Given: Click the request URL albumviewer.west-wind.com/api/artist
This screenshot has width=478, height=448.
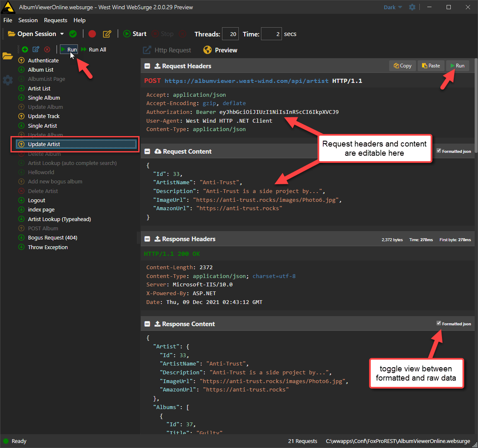Looking at the screenshot, I should click(246, 81).
